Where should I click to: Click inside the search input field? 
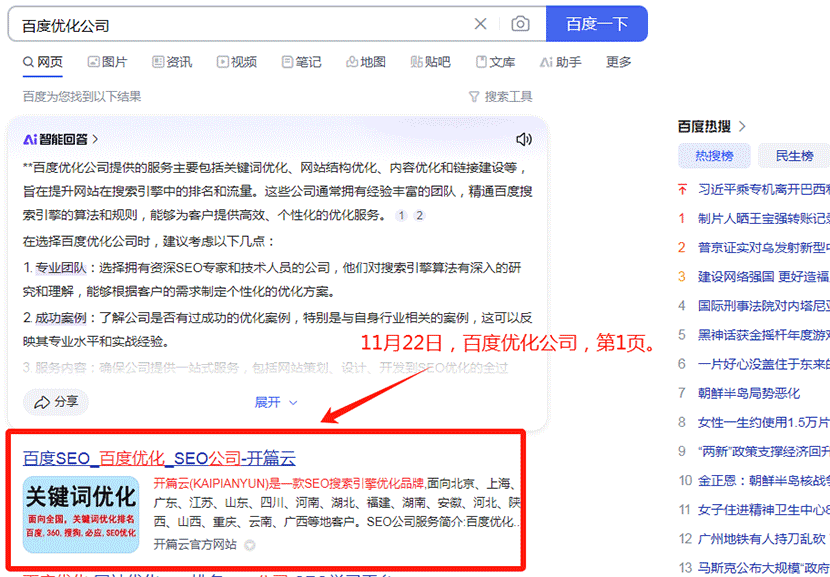[x=250, y=23]
